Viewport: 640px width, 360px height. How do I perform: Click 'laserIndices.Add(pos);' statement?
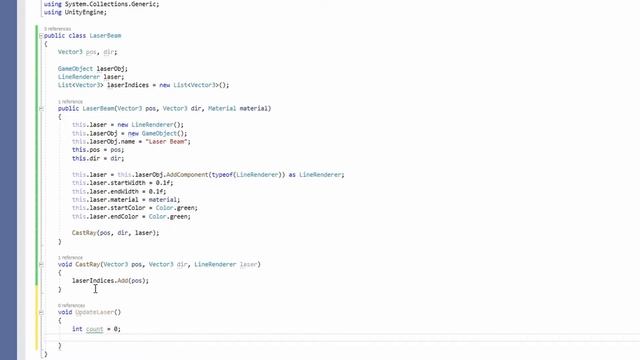pyautogui.click(x=110, y=281)
